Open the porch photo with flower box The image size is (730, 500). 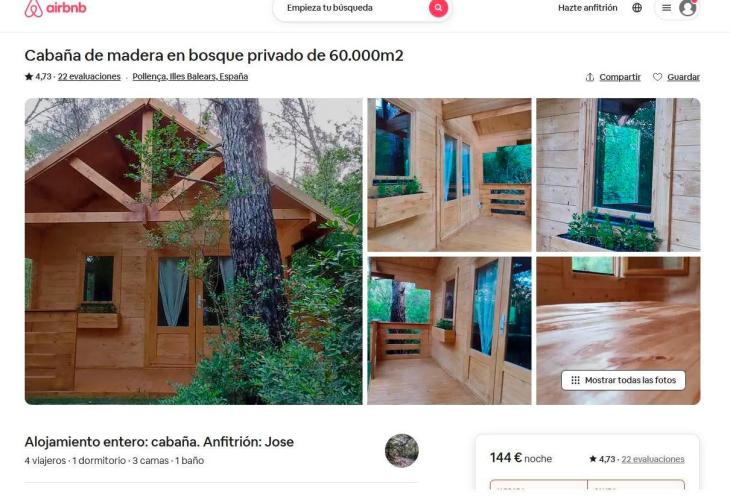click(449, 175)
